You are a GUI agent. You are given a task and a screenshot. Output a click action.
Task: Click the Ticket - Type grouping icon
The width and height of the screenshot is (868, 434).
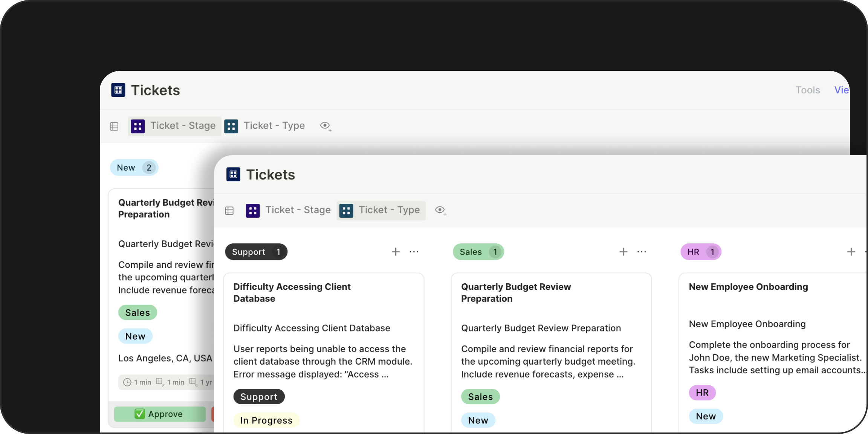[x=346, y=210]
